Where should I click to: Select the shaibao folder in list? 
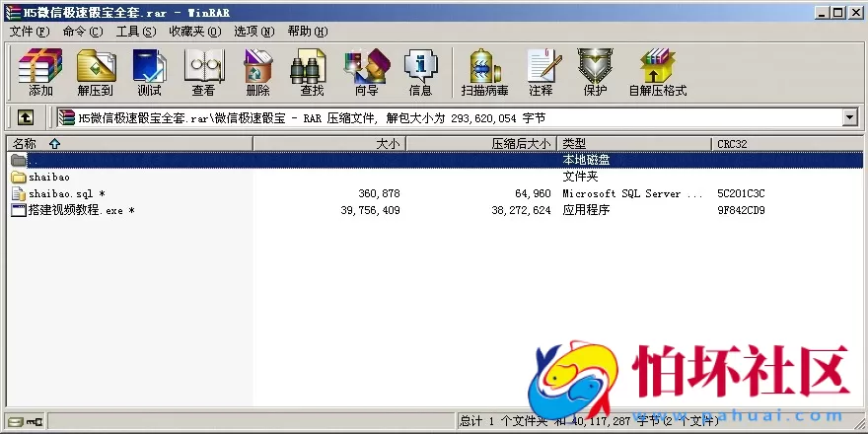pyautogui.click(x=48, y=178)
